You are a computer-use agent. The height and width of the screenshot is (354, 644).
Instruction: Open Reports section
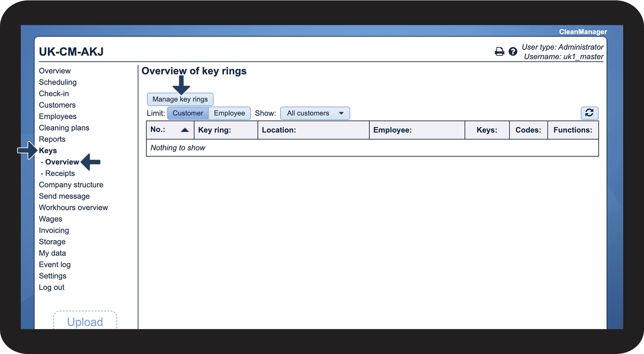click(52, 139)
